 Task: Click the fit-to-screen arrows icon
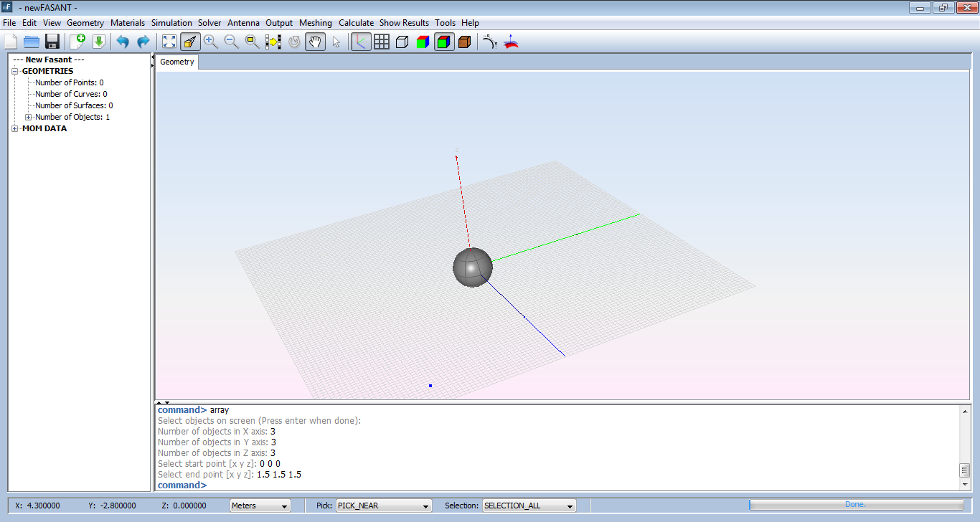169,42
